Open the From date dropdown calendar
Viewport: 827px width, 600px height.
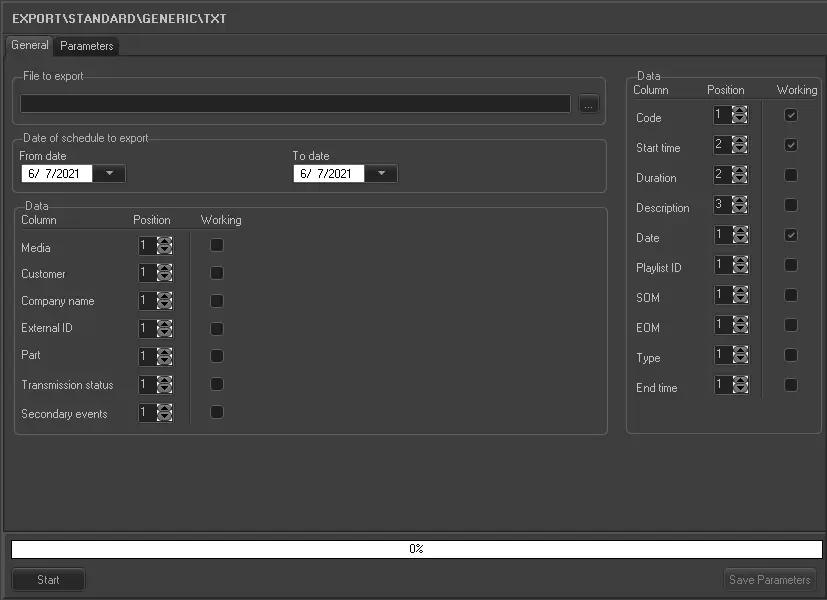tap(109, 174)
